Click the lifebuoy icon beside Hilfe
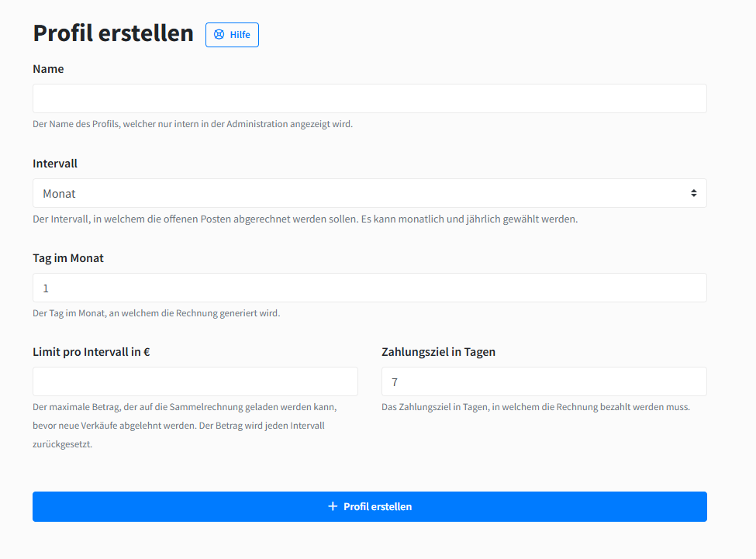This screenshot has width=756, height=559. [x=219, y=35]
